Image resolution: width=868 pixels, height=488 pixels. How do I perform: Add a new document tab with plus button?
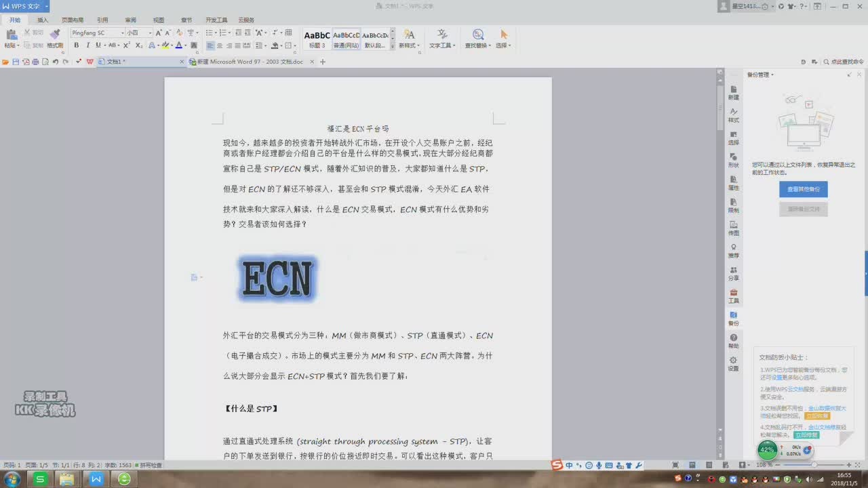[x=323, y=62]
